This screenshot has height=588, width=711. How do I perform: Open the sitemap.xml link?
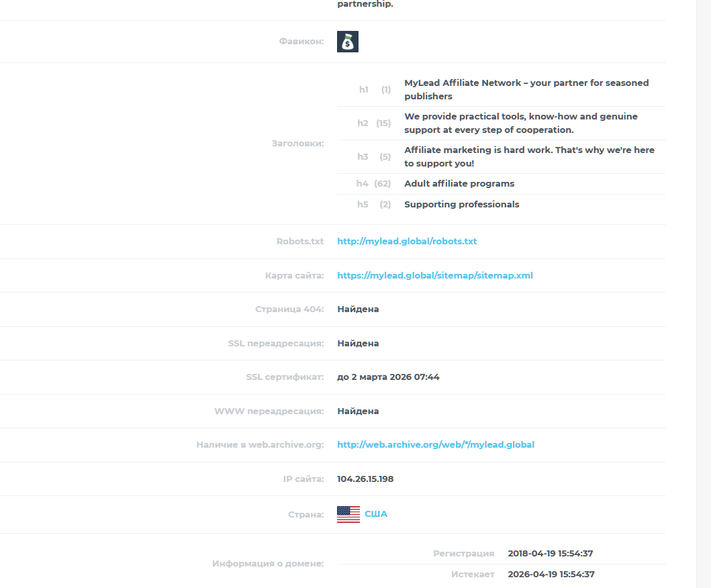[x=435, y=276]
